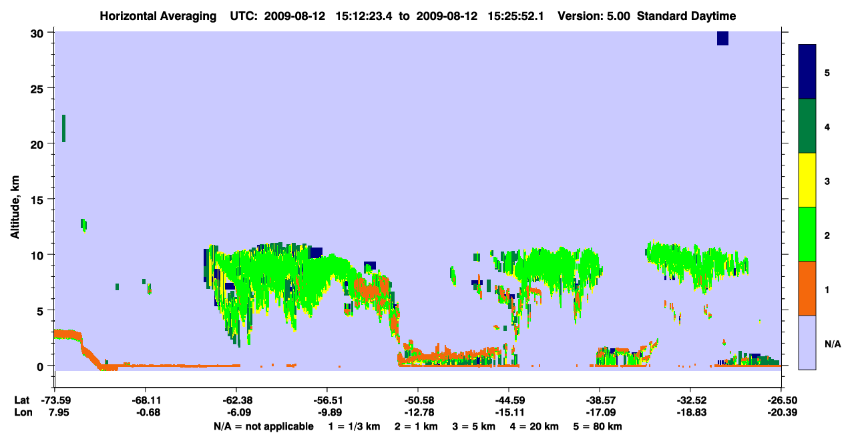Click legend text 'N/A = not applicable'
This screenshot has width=868, height=445.
point(263,426)
